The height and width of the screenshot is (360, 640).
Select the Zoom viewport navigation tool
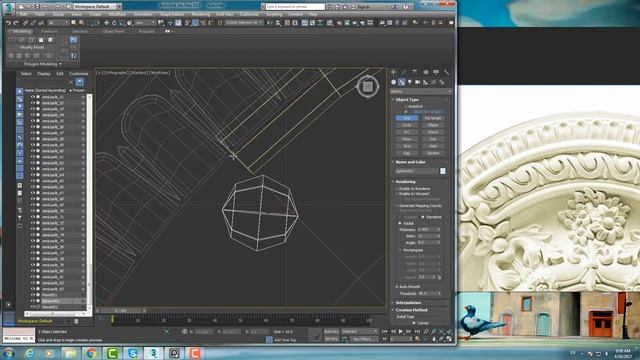426,331
